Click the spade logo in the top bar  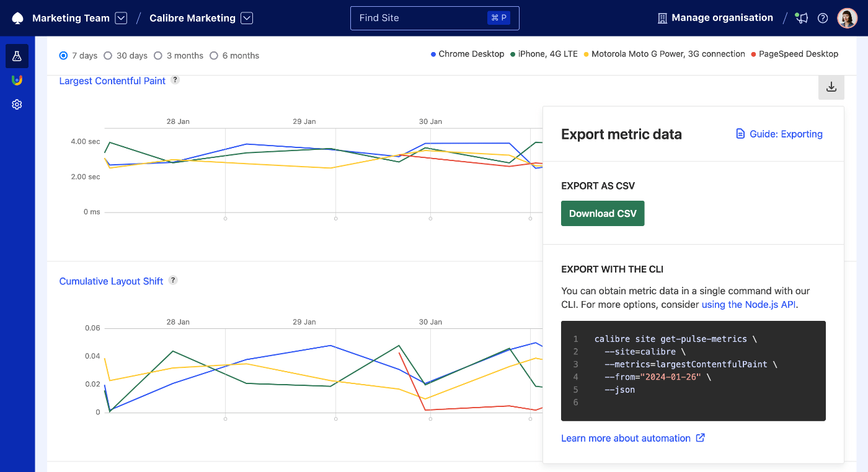pos(17,17)
